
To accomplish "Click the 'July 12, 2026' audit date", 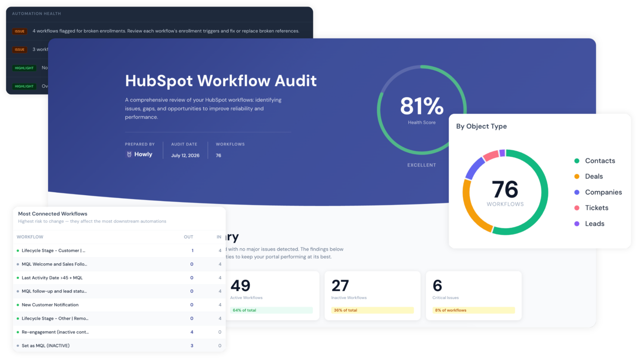I will [185, 156].
